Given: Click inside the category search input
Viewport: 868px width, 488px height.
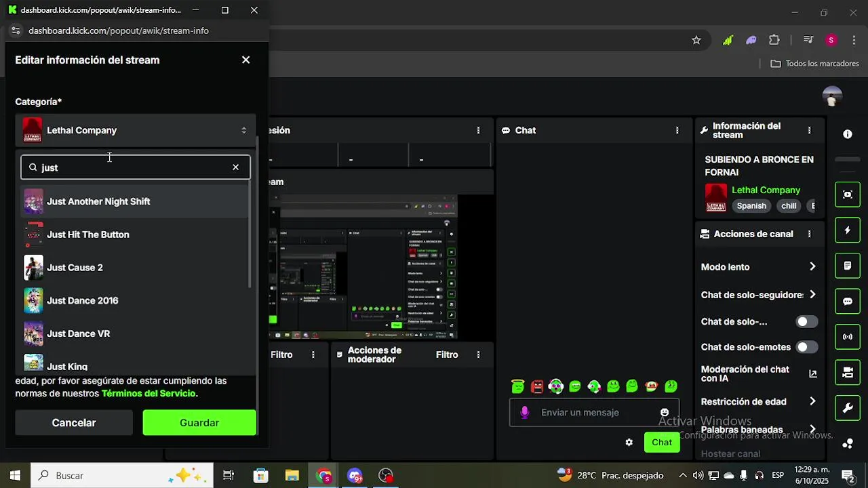Looking at the screenshot, I should [136, 167].
